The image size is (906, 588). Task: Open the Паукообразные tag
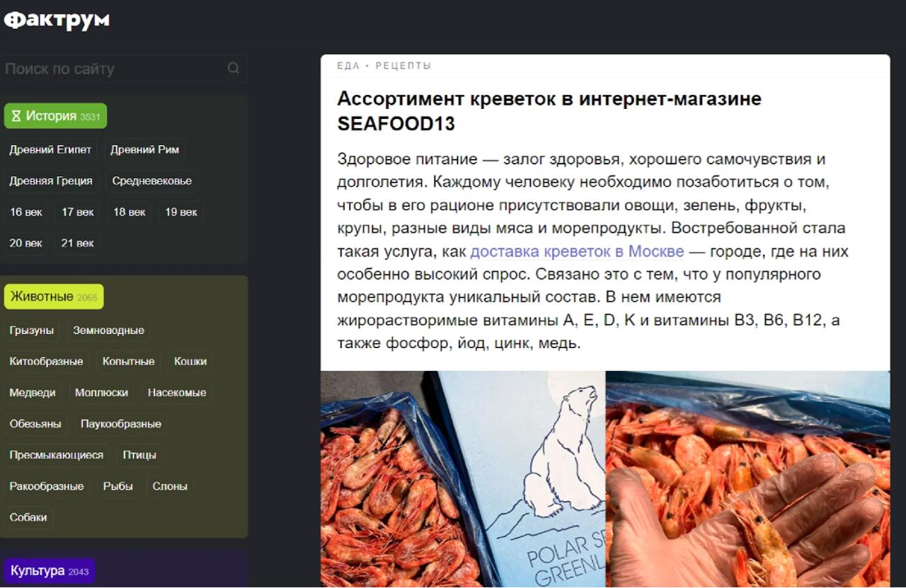pyautogui.click(x=121, y=424)
